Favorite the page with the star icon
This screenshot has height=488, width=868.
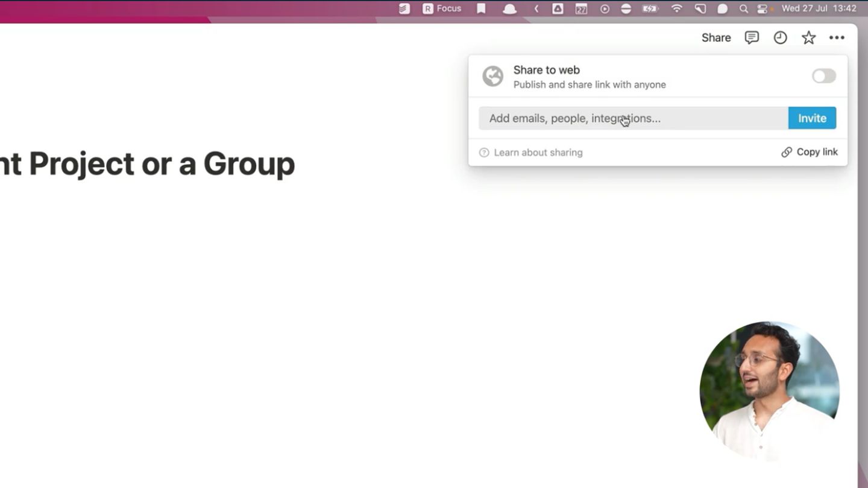click(x=808, y=37)
